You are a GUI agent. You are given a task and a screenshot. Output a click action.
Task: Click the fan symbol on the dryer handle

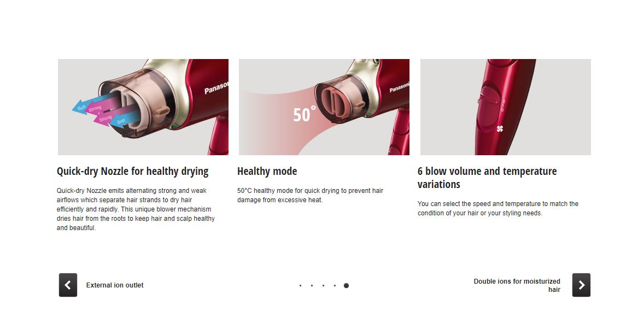click(500, 129)
